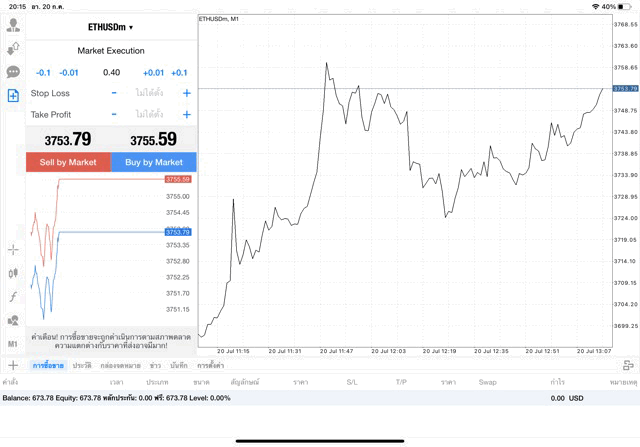Open the candlestick chart settings icon
This screenshot has width=640, height=447.
13,273
